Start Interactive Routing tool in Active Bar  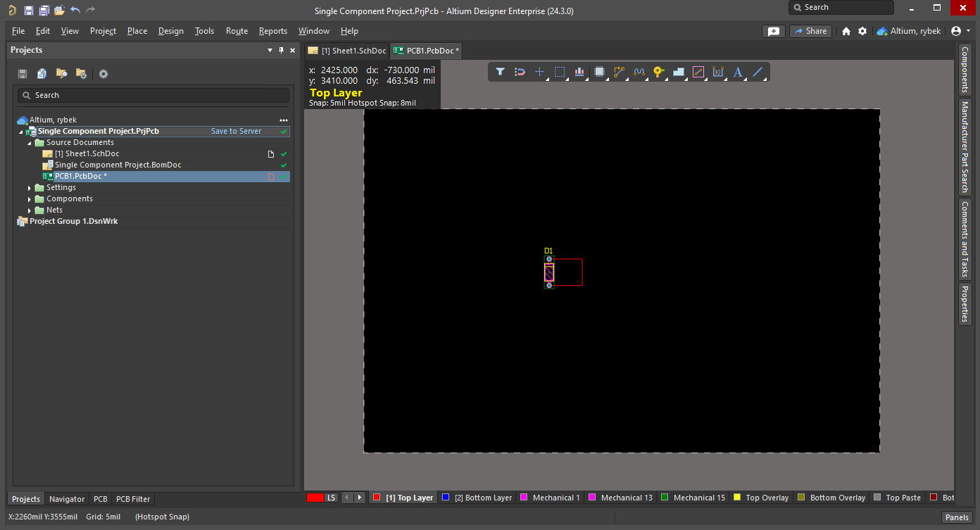point(620,72)
